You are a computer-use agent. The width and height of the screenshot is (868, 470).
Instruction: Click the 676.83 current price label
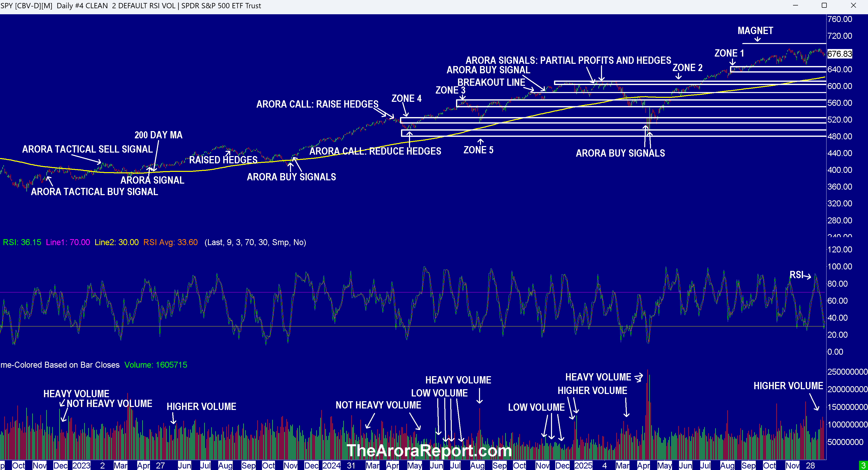click(839, 54)
